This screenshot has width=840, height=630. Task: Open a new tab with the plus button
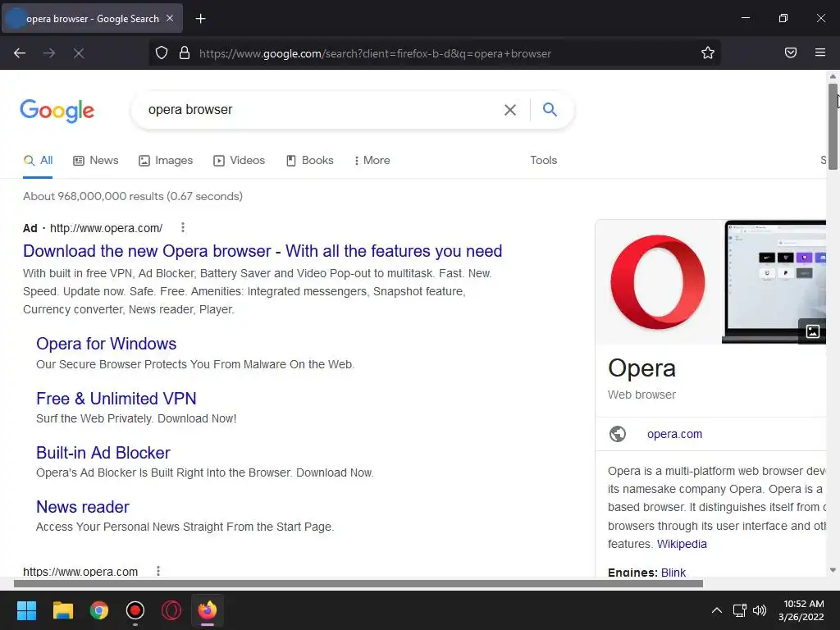click(200, 19)
